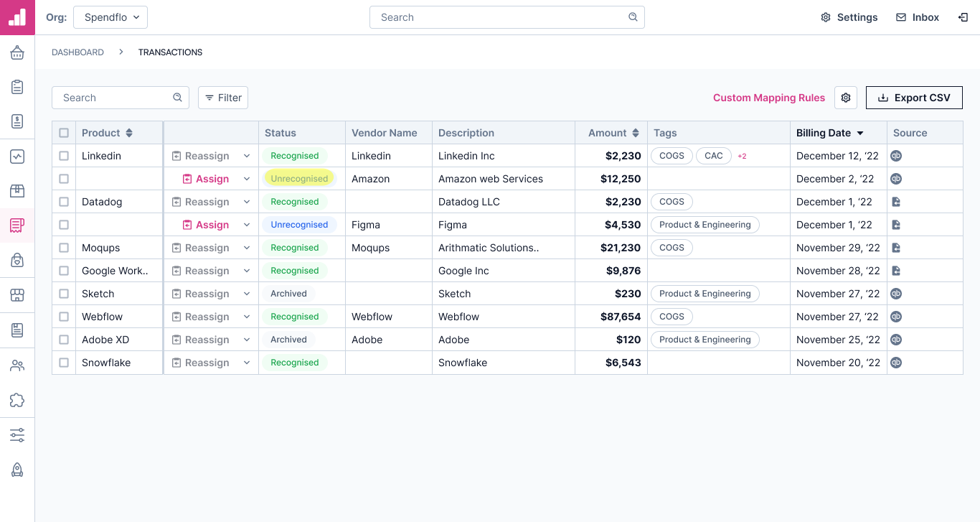
Task: Open the document sidebar icon
Action: point(17,330)
